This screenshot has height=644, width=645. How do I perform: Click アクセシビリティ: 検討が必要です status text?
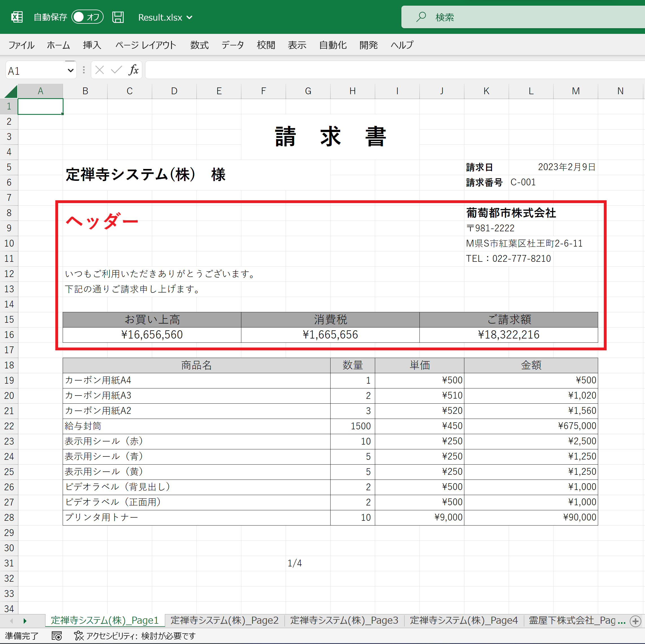(141, 636)
